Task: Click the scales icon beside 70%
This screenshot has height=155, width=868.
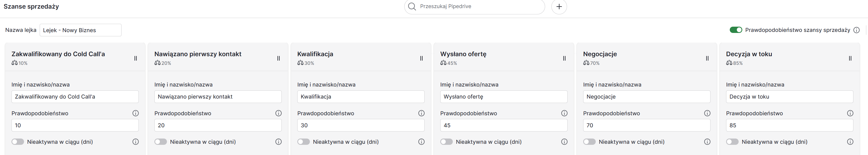Action: click(x=586, y=63)
